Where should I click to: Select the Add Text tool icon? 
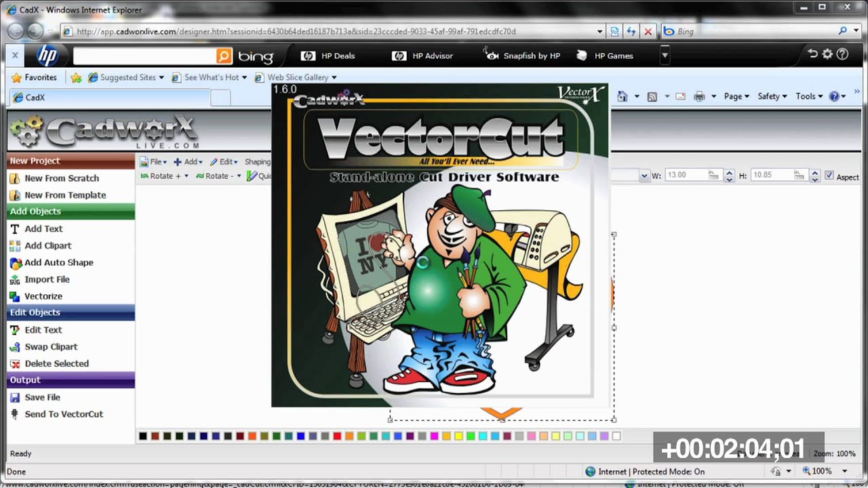pyautogui.click(x=14, y=229)
